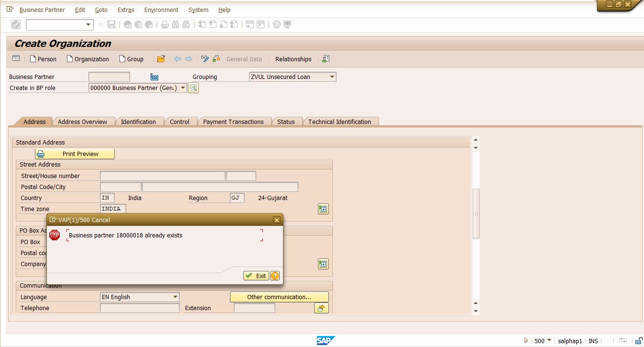This screenshot has width=644, height=347.
Task: Click the BP role detail magnifier icon
Action: (193, 88)
